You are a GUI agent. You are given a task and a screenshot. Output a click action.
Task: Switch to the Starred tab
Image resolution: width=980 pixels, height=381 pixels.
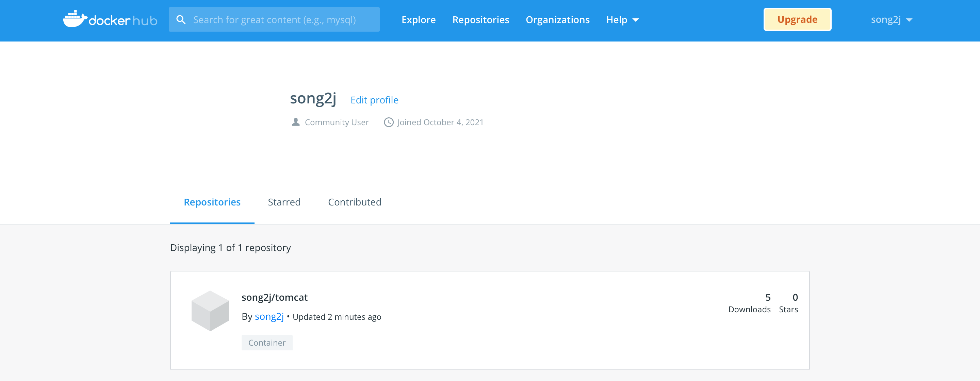[284, 202]
